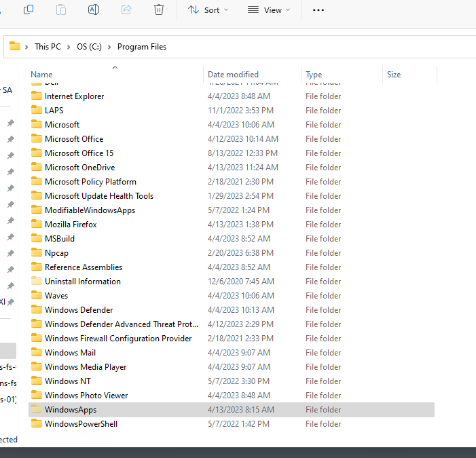This screenshot has width=476, height=458.
Task: Select Windows Firewall Configuration Provider folder icon
Action: [37, 338]
